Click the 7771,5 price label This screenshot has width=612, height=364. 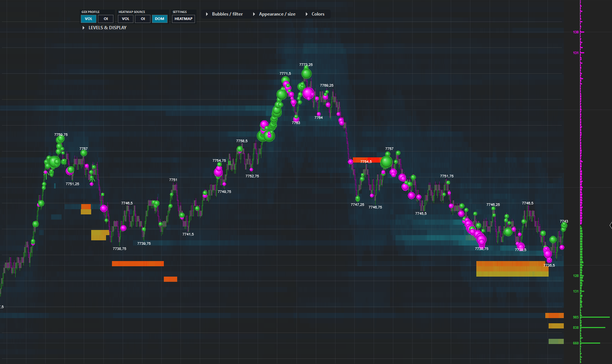tap(285, 73)
